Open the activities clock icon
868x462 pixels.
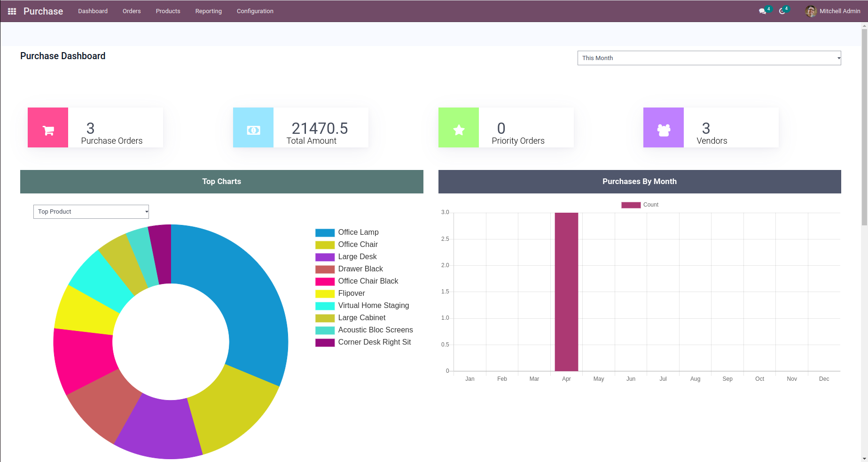click(x=782, y=11)
